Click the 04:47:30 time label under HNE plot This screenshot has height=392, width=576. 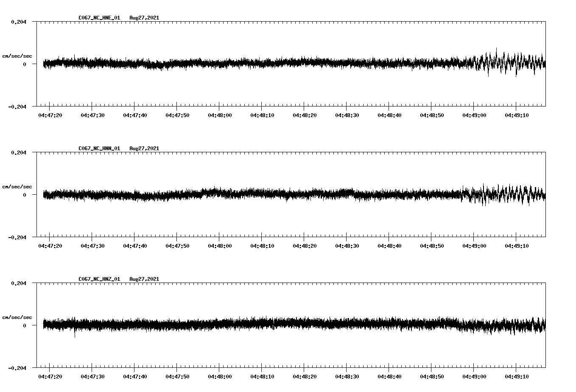[x=92, y=115]
